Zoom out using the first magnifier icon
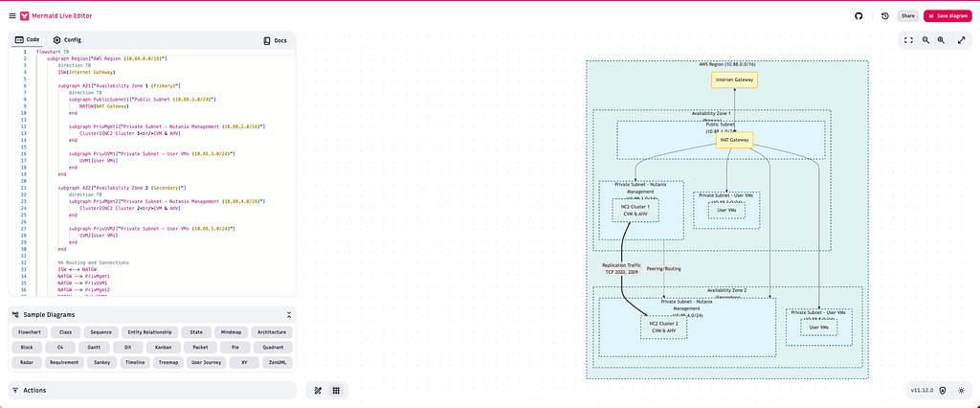 pos(925,40)
